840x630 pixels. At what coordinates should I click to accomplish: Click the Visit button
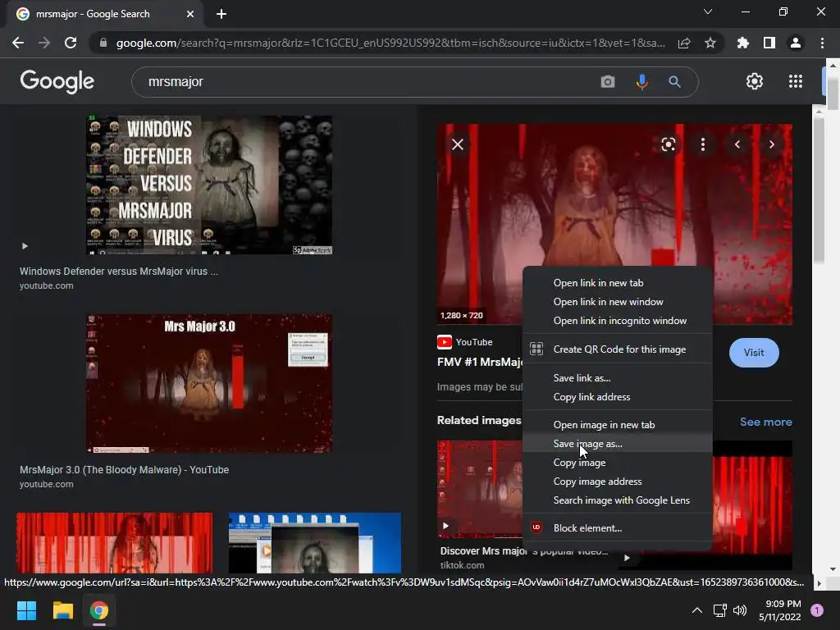(754, 353)
